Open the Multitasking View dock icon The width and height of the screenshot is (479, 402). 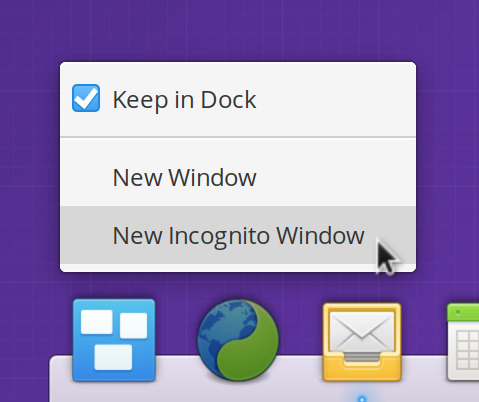114,340
